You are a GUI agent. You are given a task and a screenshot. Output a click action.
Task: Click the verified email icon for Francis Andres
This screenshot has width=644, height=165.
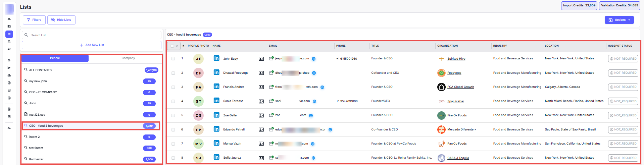pos(271,87)
